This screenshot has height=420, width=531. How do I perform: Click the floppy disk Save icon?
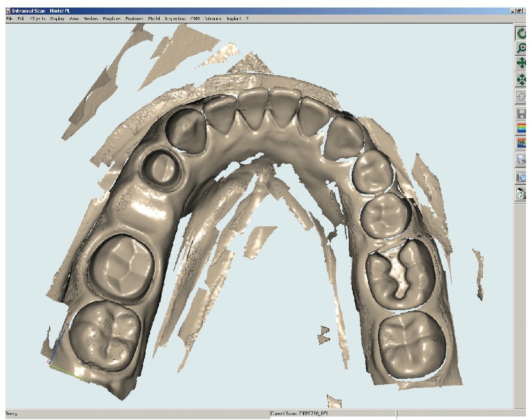click(x=522, y=113)
